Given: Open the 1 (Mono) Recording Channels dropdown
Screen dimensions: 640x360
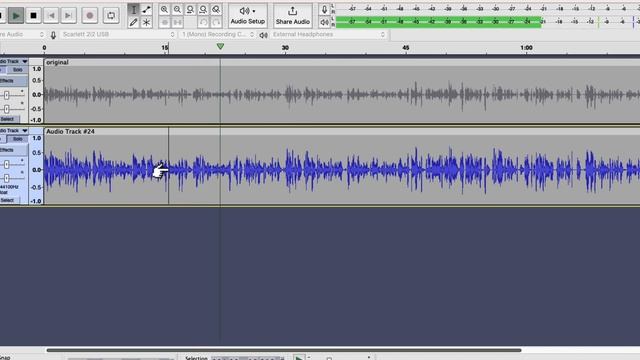Looking at the screenshot, I should pyautogui.click(x=218, y=35).
